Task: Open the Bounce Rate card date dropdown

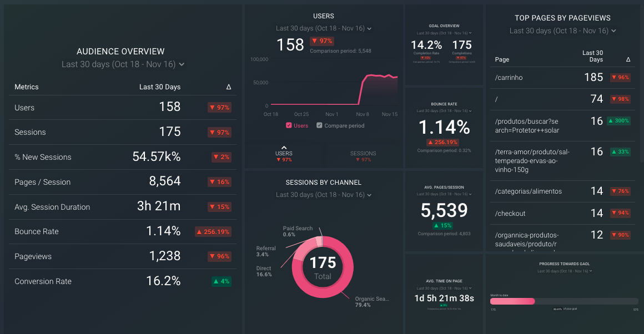Action: (444, 111)
